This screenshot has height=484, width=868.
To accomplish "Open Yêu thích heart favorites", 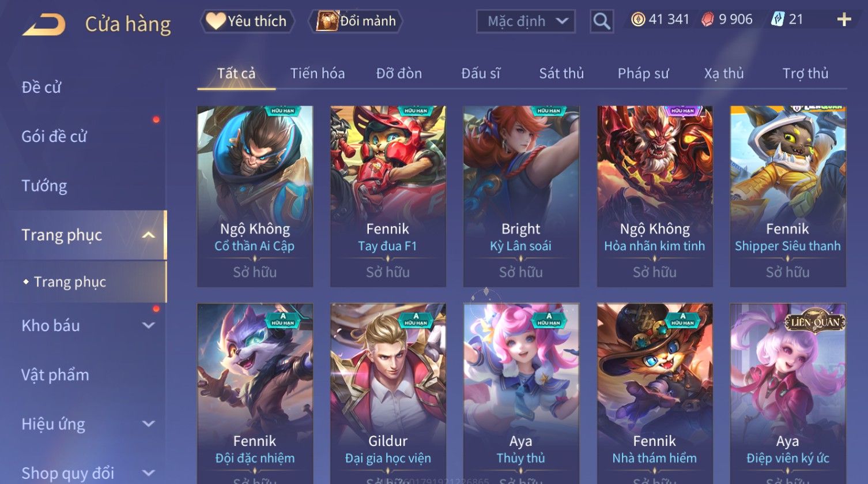I will (247, 21).
